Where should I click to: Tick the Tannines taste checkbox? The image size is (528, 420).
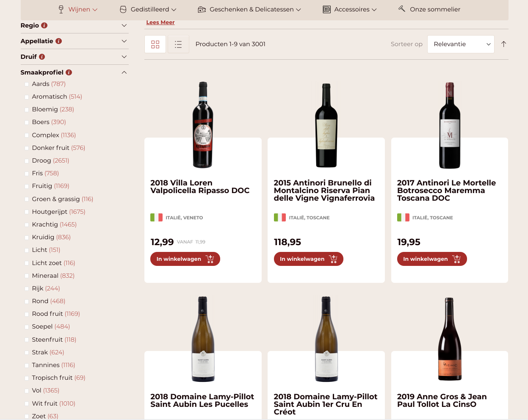[x=27, y=365]
